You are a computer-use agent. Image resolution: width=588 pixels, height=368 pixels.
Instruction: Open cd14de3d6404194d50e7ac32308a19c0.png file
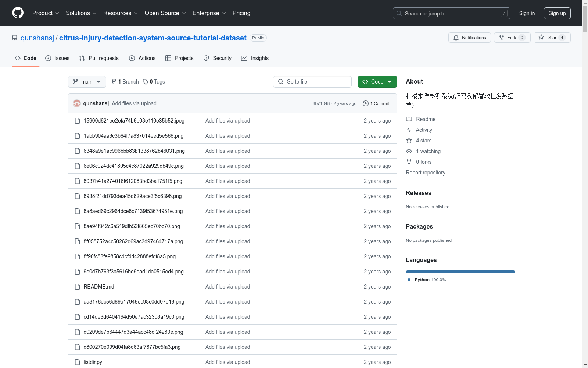[134, 317]
